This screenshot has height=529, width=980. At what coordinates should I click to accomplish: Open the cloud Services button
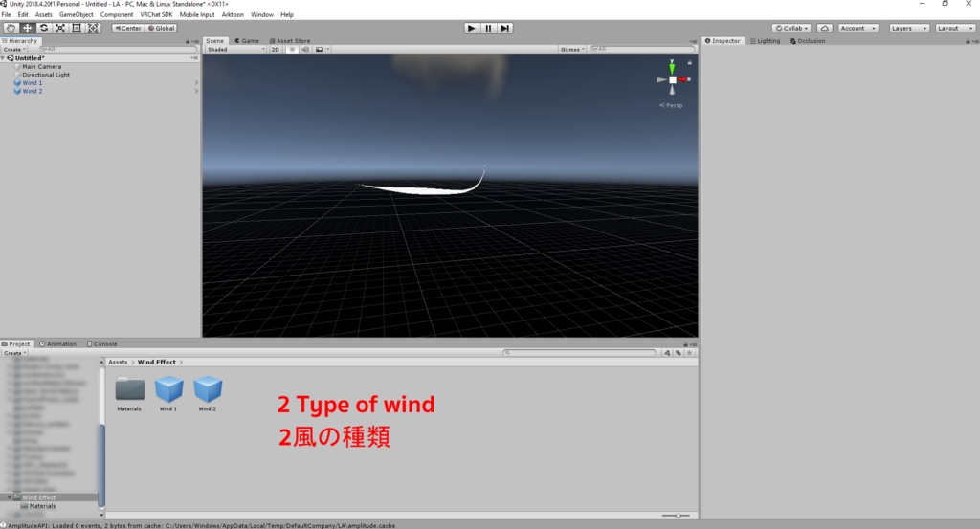824,28
